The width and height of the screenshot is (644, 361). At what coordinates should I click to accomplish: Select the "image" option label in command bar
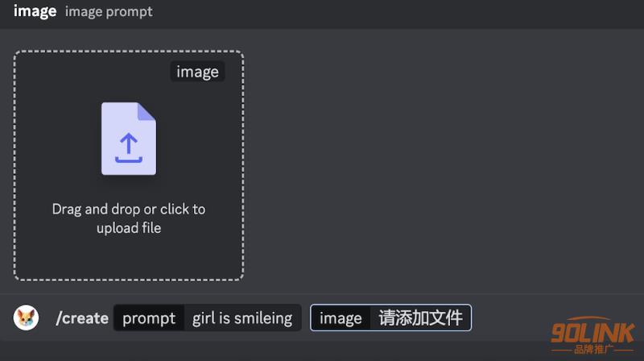(x=341, y=317)
